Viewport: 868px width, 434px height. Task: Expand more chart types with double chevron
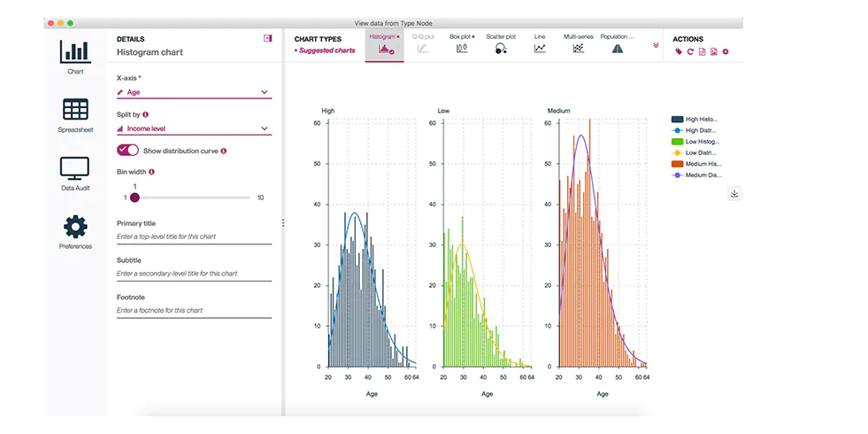pyautogui.click(x=656, y=45)
